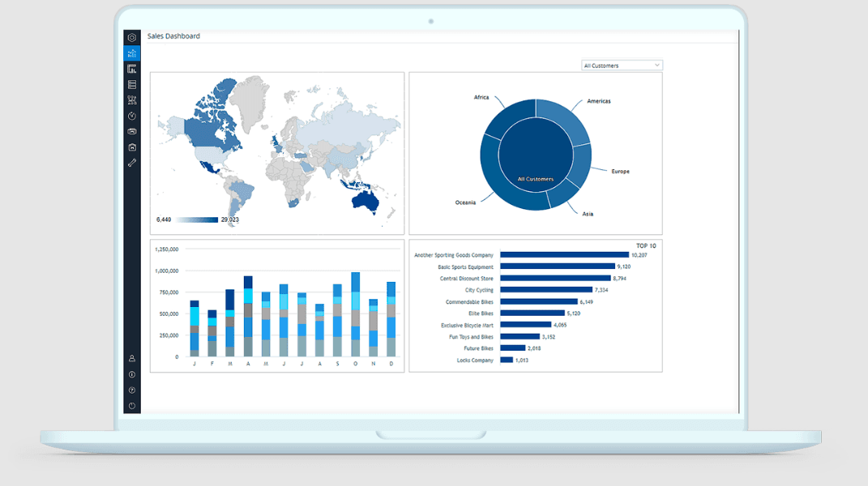Click legend minimum value 6,440
Viewport: 868px width, 486px height.
pyautogui.click(x=164, y=220)
